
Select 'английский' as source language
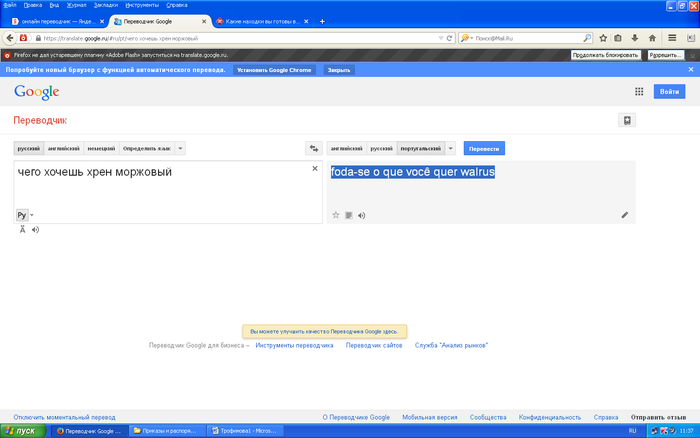[x=64, y=148]
